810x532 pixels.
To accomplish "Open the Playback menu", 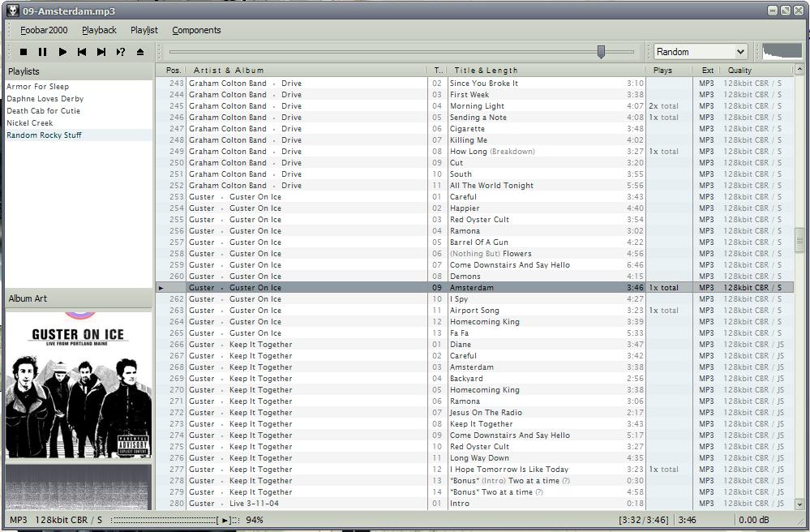I will point(99,30).
